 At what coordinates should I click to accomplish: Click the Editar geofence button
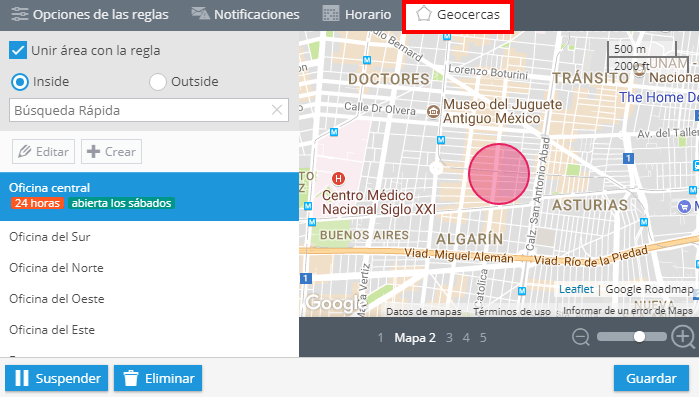tap(43, 151)
